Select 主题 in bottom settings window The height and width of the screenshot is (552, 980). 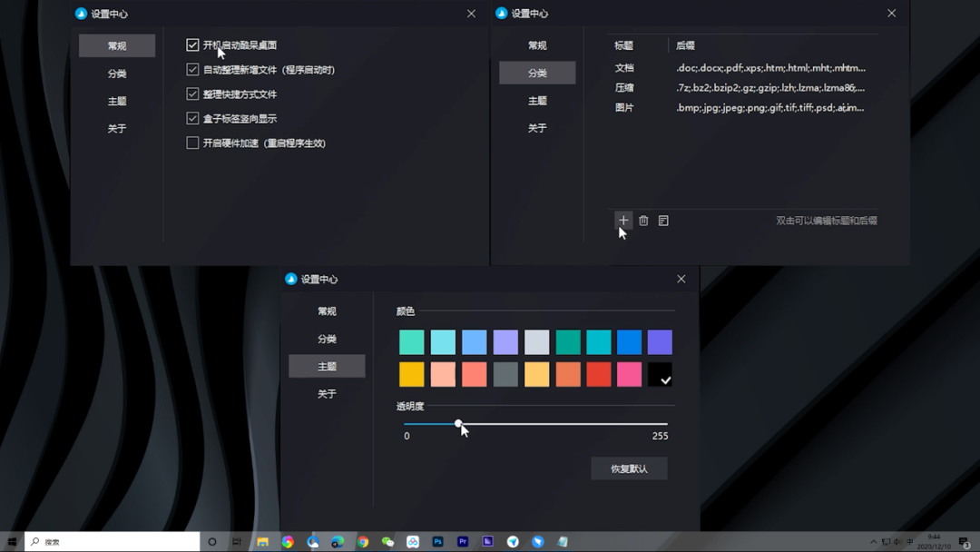(x=327, y=366)
